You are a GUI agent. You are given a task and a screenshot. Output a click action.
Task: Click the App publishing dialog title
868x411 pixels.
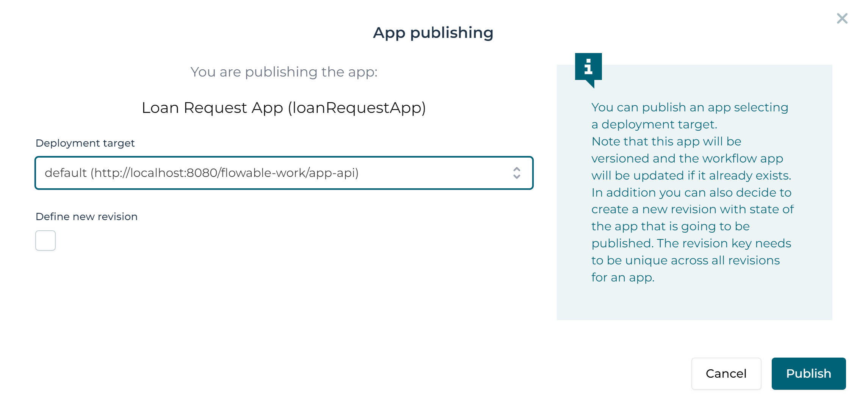433,33
